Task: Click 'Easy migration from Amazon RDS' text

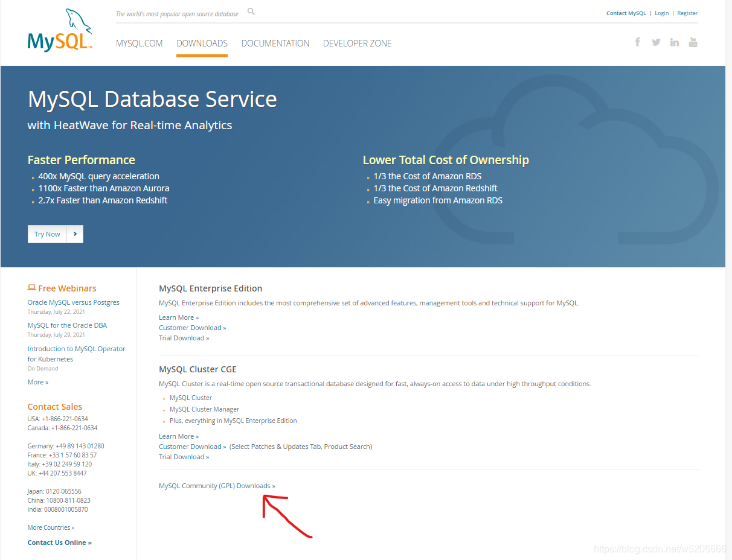Action: click(x=438, y=200)
